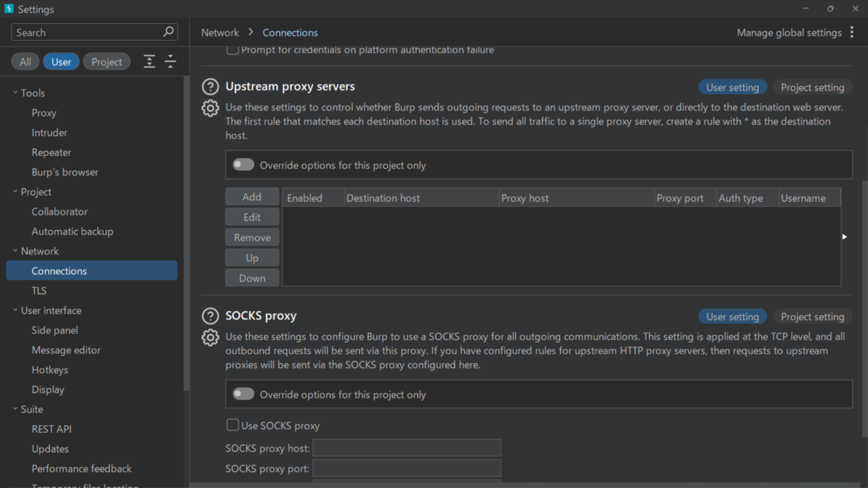Screen dimensions: 868x488
Task: Open Side panel settings
Action: tap(55, 330)
